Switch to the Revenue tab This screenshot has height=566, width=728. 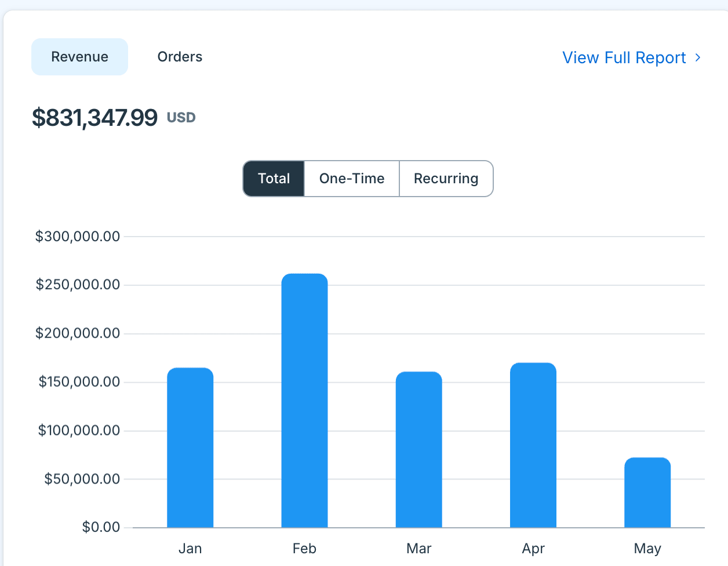point(79,57)
